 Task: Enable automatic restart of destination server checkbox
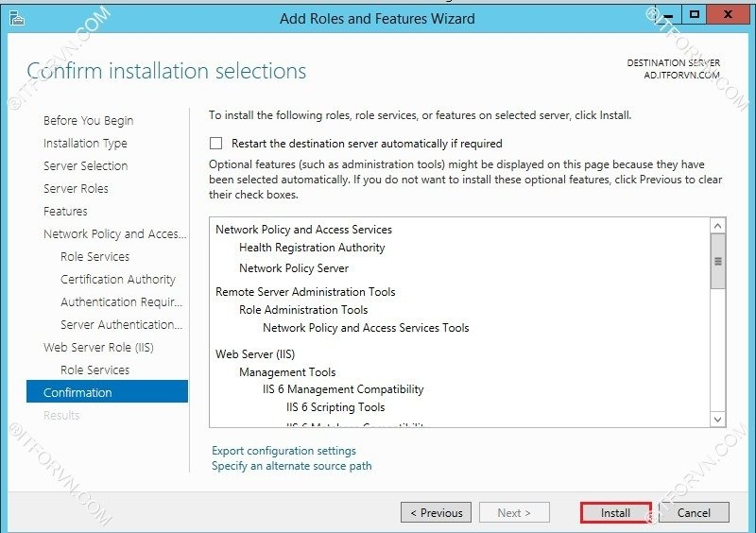coord(216,144)
